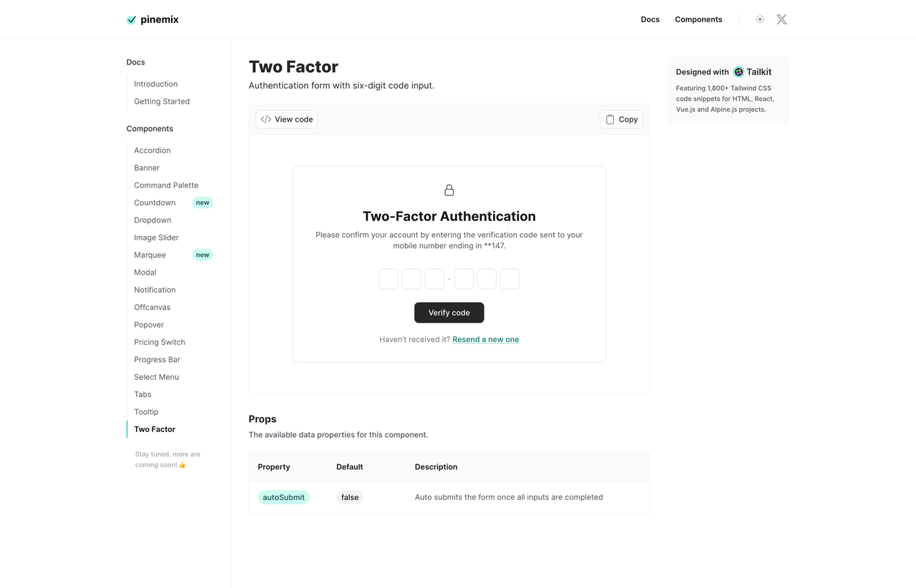Viewport: 916px width, 588px height.
Task: Select Two Factor in the sidebar
Action: coord(155,429)
